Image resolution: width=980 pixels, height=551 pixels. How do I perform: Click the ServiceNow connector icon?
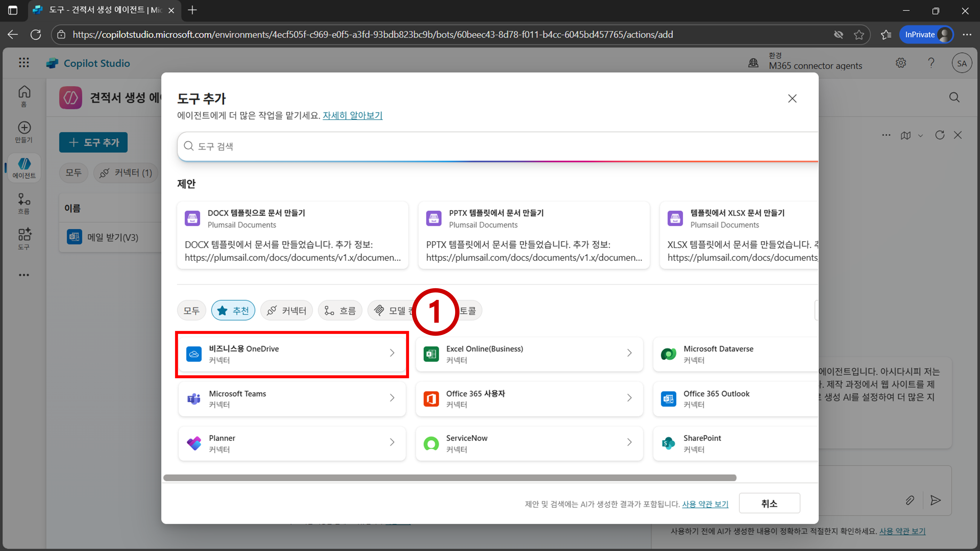pyautogui.click(x=431, y=443)
